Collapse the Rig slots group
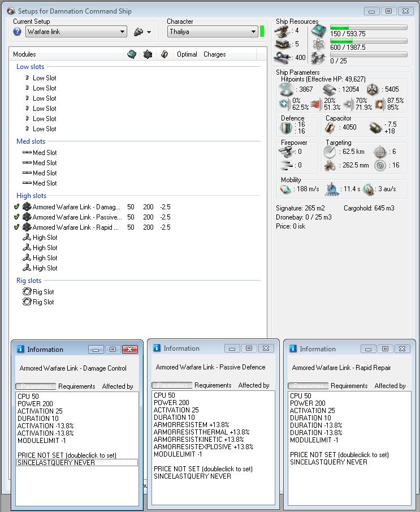Screen dimensions: 420x512 point(29,281)
